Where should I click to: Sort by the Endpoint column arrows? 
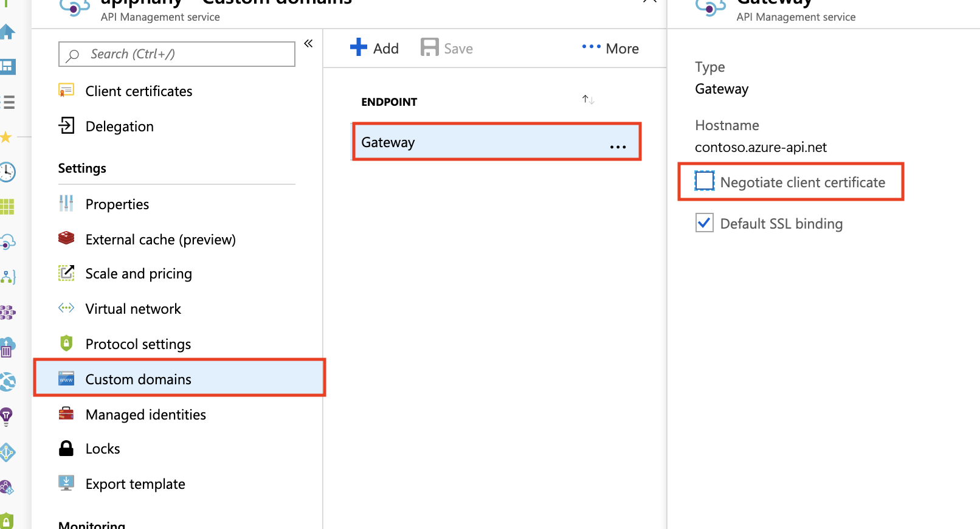tap(588, 99)
